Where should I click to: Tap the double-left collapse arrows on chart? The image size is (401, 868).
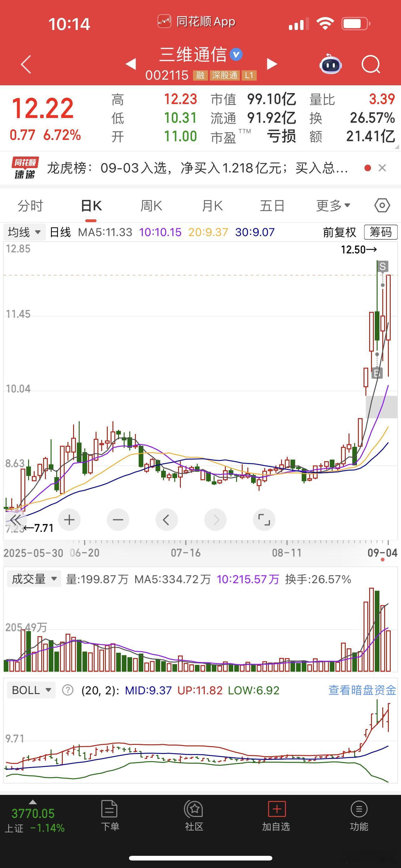pos(15,520)
